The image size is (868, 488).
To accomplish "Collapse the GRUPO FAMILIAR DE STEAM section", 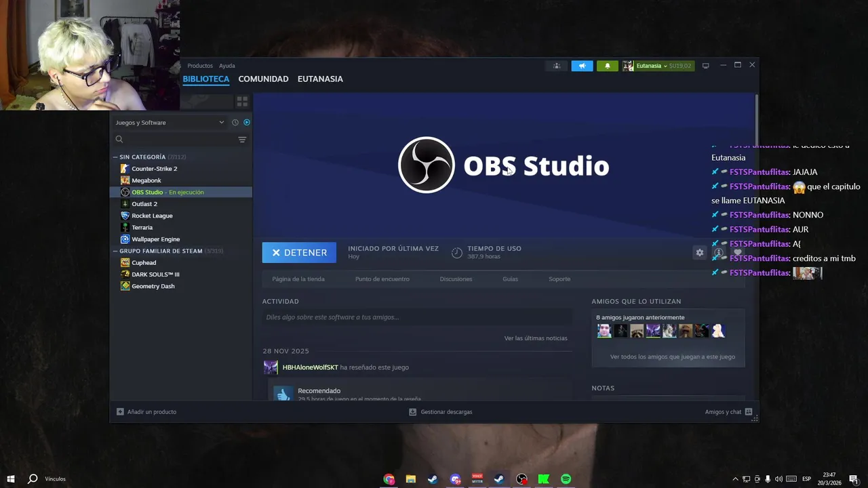I will (x=115, y=251).
